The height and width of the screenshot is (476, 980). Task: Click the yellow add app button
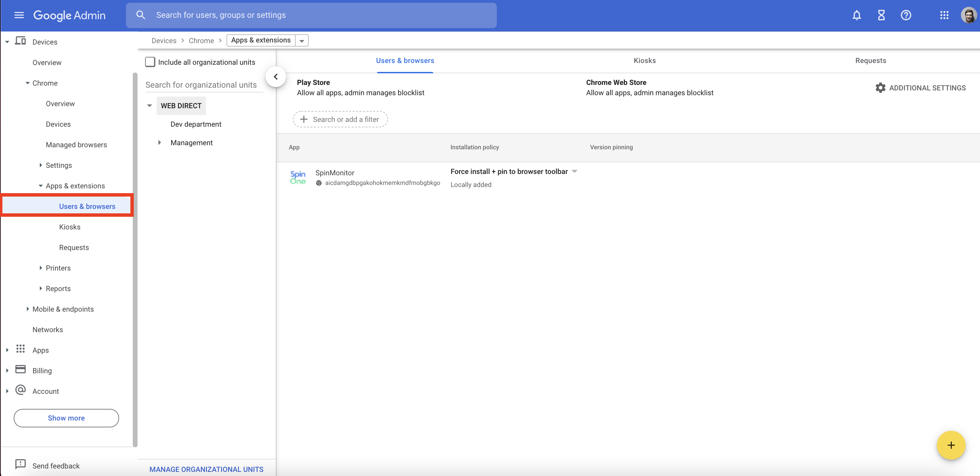point(951,445)
